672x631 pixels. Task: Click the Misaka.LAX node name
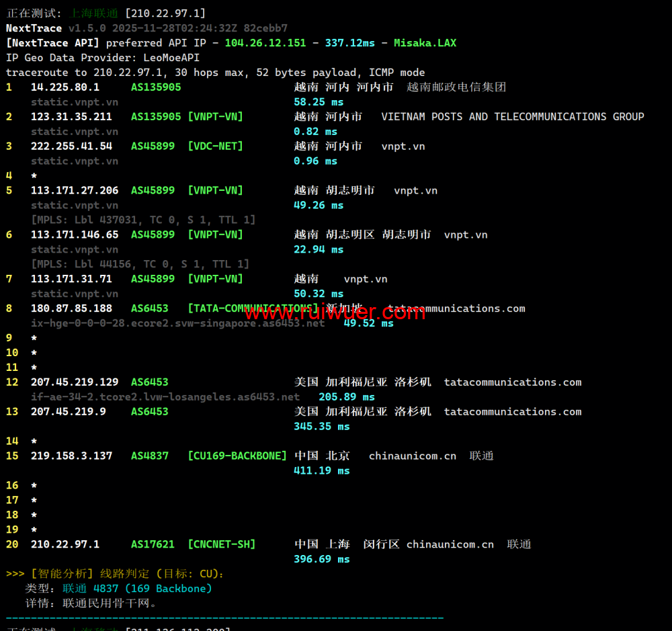[425, 43]
